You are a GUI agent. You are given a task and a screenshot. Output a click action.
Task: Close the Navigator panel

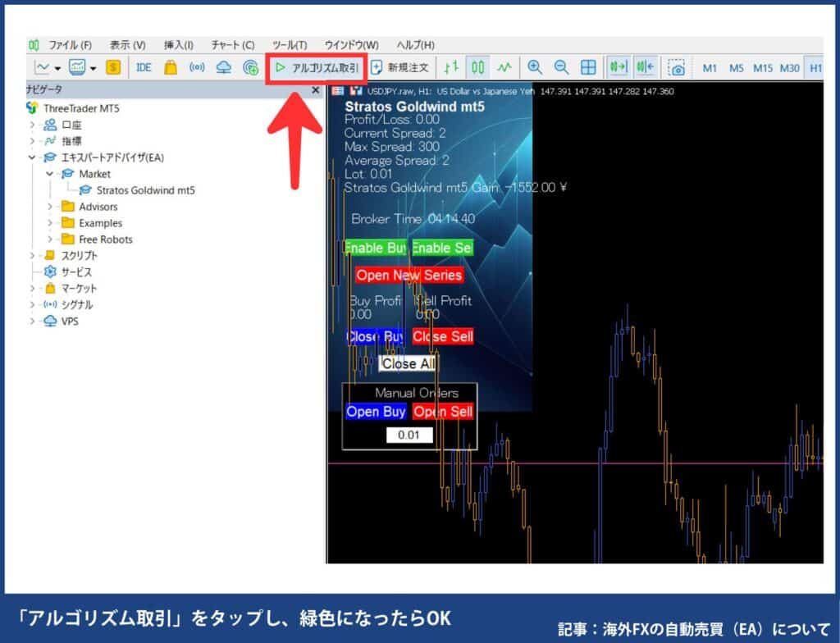(316, 90)
